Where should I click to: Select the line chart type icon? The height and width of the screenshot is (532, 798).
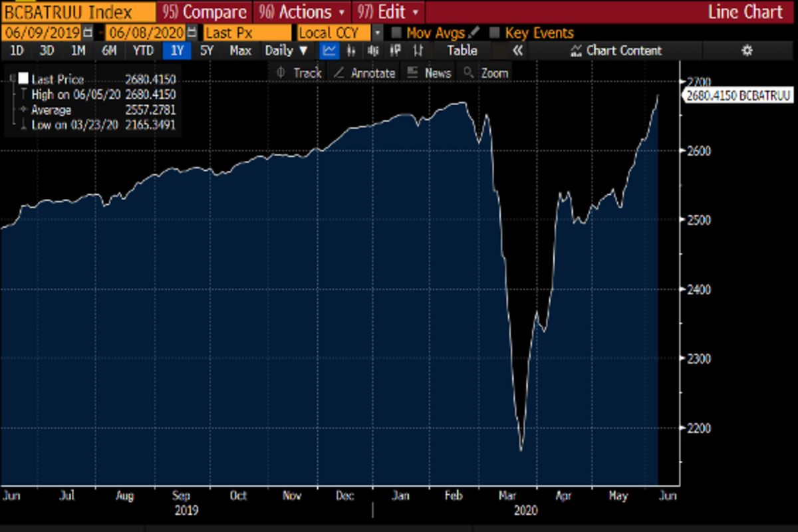329,51
